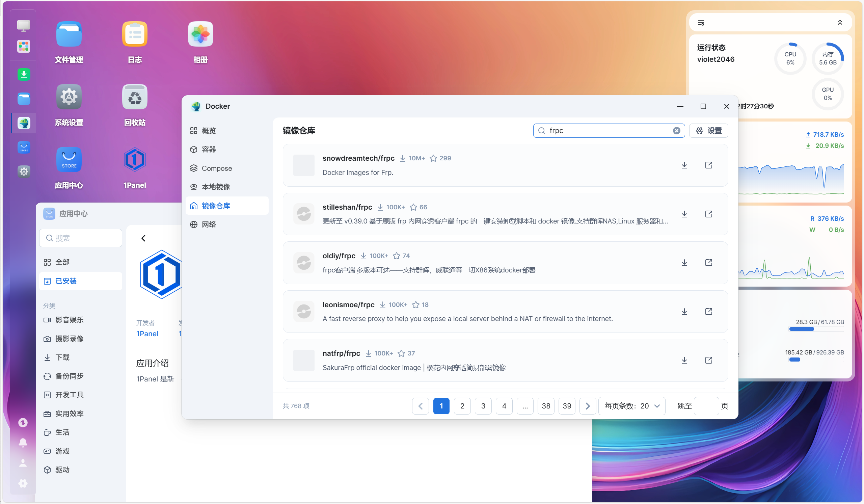Viewport: 864px width, 504px height.
Task: Go to next page of results
Action: pyautogui.click(x=587, y=406)
